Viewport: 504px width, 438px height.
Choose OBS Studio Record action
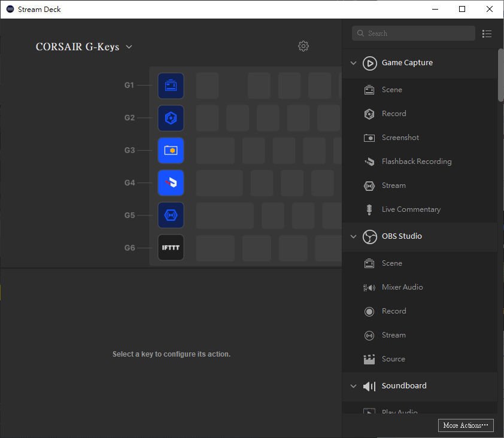coord(420,311)
